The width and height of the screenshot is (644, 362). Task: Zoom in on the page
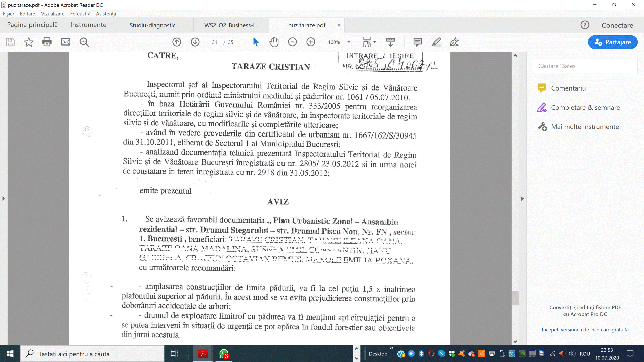click(311, 42)
